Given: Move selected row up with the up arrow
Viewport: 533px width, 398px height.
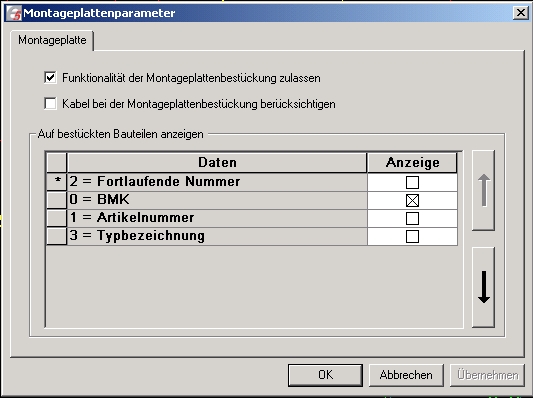Looking at the screenshot, I should click(483, 190).
